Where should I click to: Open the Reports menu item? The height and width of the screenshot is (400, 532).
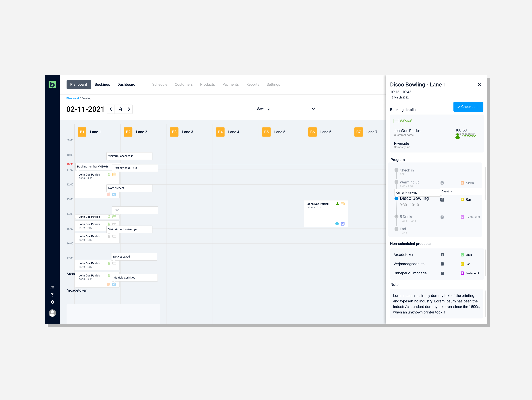253,84
